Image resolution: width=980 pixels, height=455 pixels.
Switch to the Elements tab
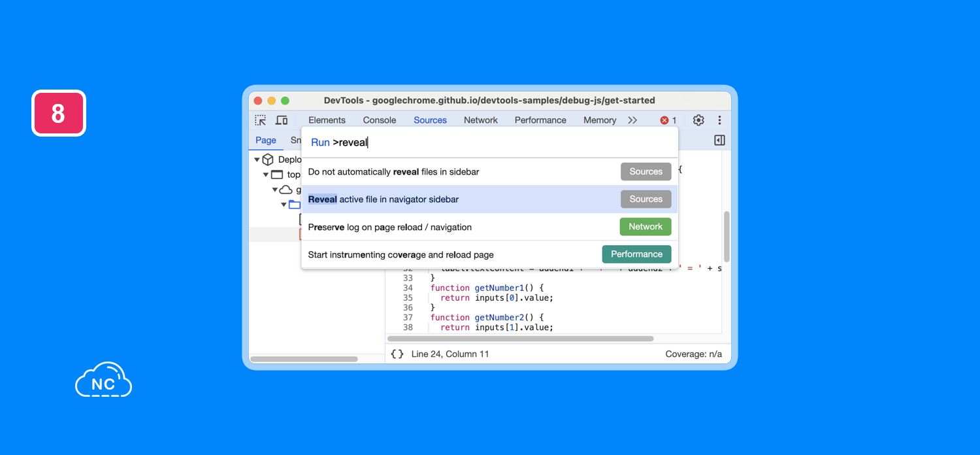[327, 120]
